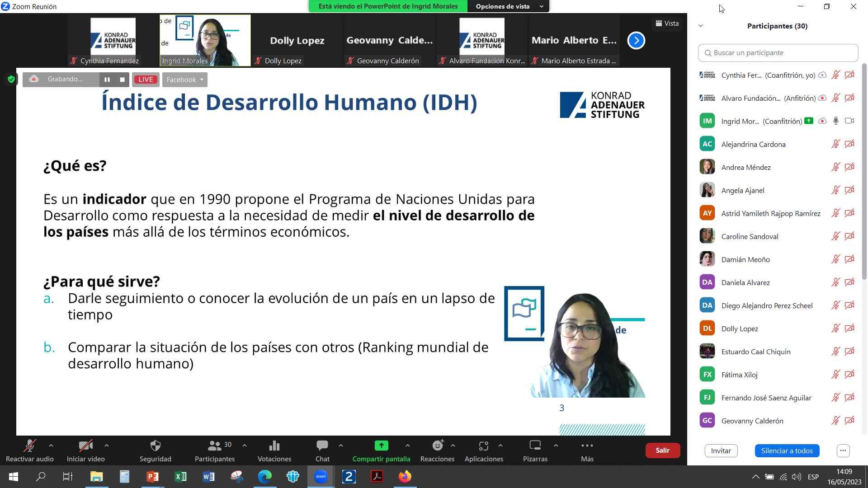The height and width of the screenshot is (488, 868).
Task: Open Vista layout menu
Action: click(667, 23)
